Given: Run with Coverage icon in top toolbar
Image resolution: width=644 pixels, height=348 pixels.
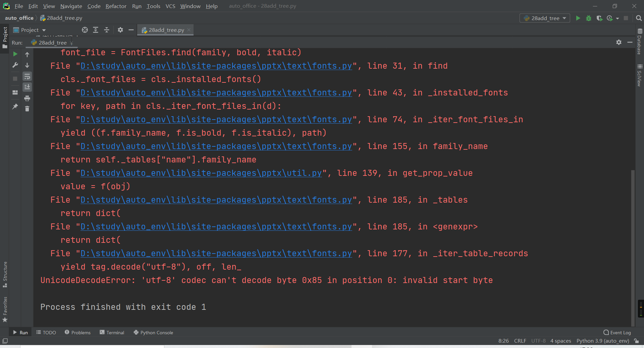Looking at the screenshot, I should pos(599,18).
